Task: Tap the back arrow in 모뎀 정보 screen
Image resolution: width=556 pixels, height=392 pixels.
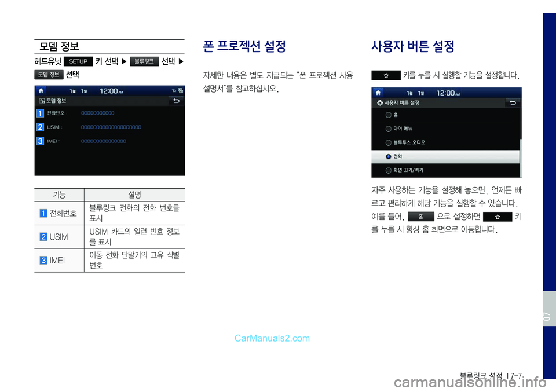Action: (x=176, y=101)
